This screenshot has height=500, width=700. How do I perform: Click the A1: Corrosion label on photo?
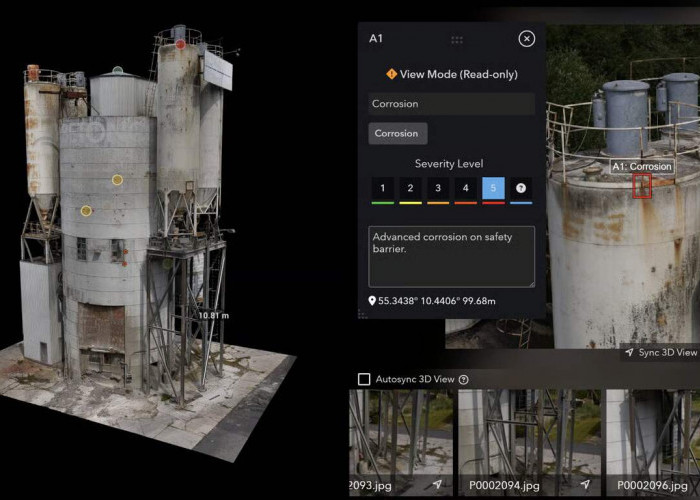pyautogui.click(x=642, y=167)
